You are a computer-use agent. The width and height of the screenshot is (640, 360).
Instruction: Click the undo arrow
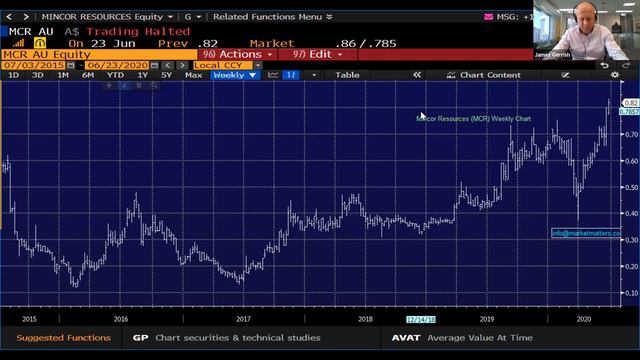tap(604, 65)
